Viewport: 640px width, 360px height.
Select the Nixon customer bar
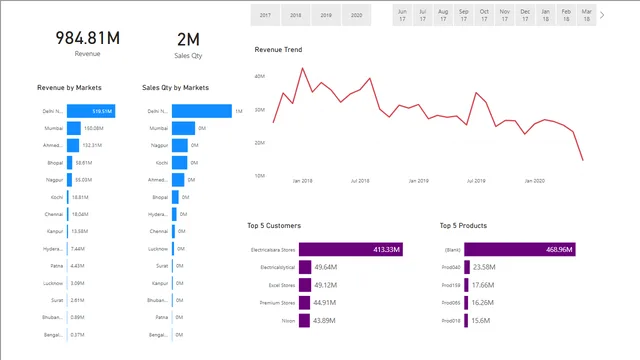(x=304, y=320)
